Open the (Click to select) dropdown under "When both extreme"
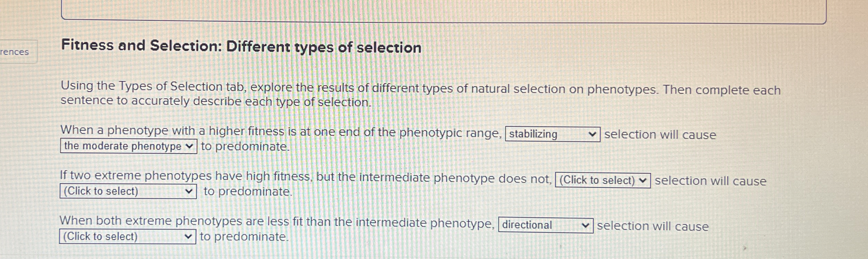The width and height of the screenshot is (868, 259). [127, 237]
